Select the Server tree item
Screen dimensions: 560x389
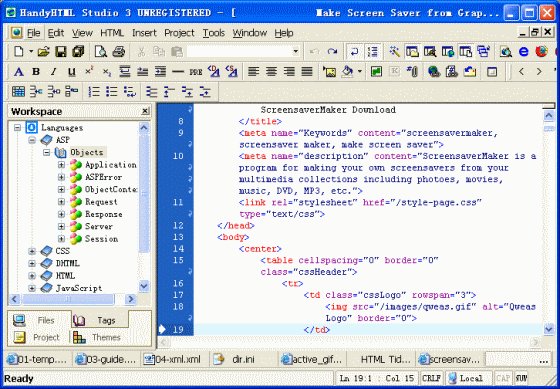click(99, 227)
